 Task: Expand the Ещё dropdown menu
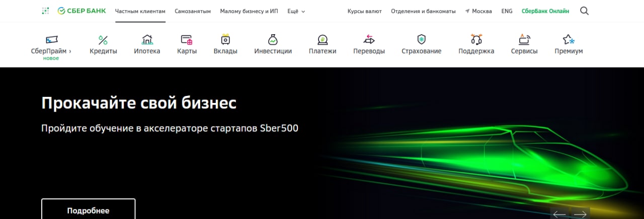pos(296,11)
